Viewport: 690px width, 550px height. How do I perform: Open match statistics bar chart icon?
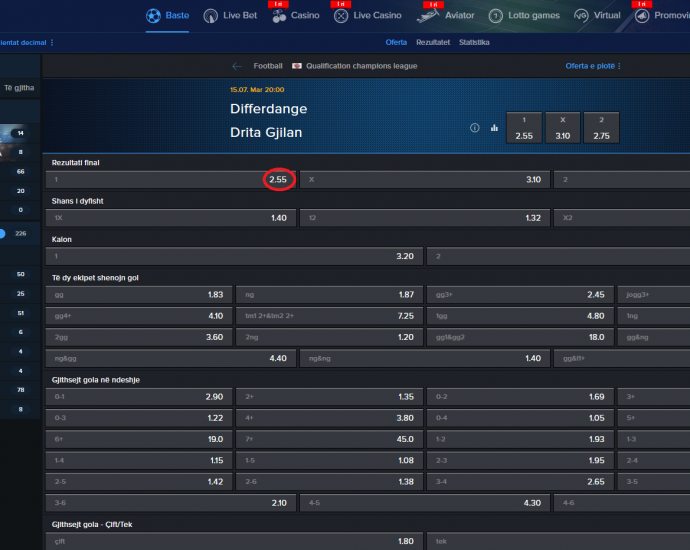tap(494, 128)
